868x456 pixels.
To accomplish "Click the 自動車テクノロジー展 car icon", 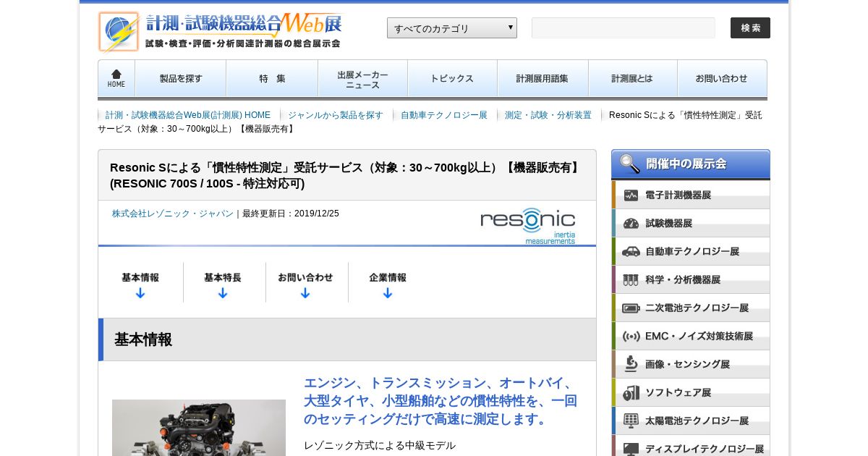I will coord(631,252).
